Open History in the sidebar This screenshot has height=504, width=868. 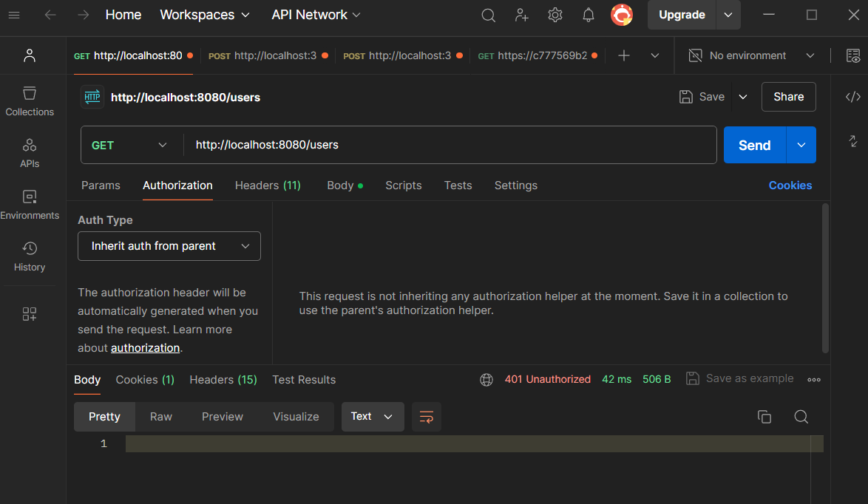[30, 256]
